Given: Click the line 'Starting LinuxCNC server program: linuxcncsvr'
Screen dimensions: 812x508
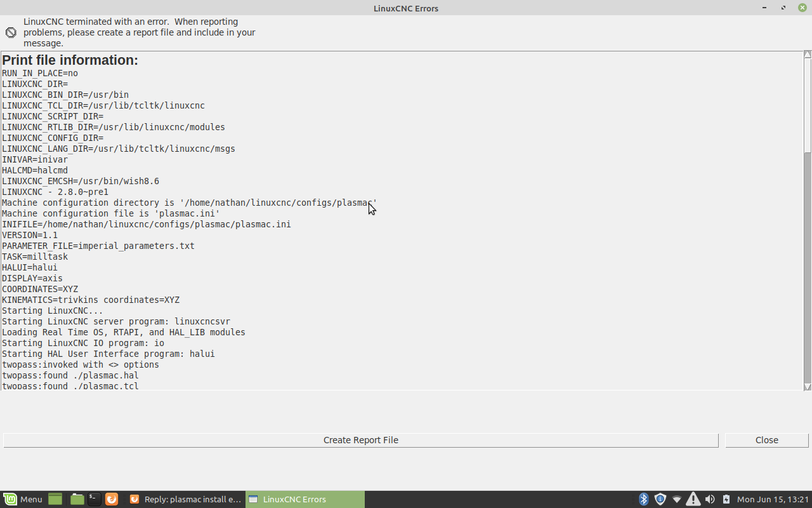Looking at the screenshot, I should [x=116, y=321].
